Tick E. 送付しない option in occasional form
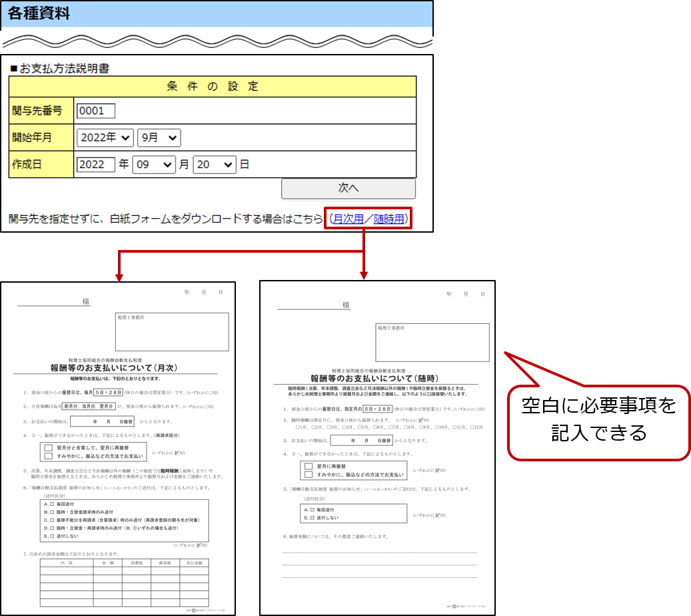Image resolution: width=691 pixels, height=616 pixels. (313, 517)
